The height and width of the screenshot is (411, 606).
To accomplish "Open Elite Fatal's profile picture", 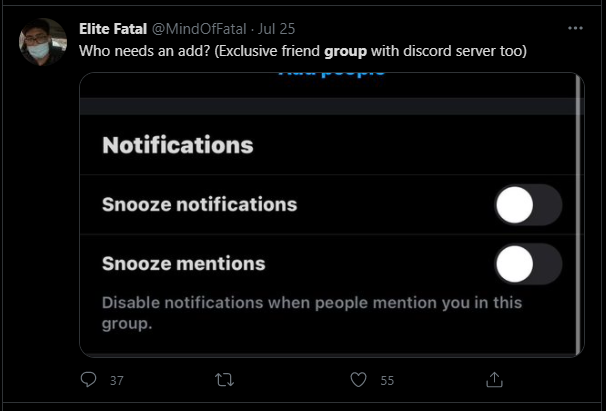I will point(41,41).
